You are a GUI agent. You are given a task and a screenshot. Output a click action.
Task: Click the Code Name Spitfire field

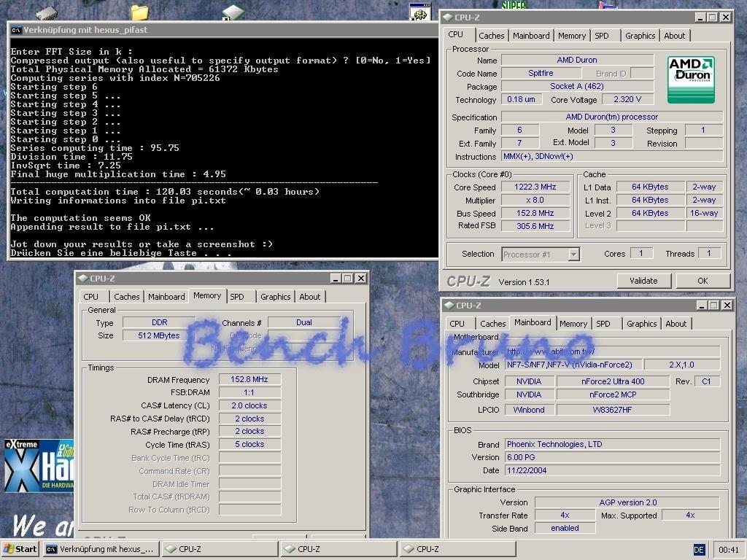[541, 74]
